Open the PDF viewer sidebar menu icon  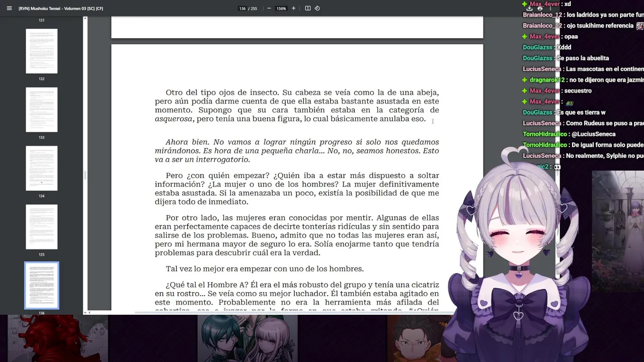pyautogui.click(x=9, y=9)
